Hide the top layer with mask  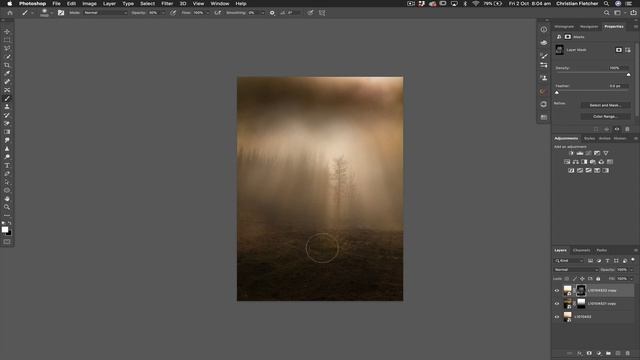tap(557, 291)
